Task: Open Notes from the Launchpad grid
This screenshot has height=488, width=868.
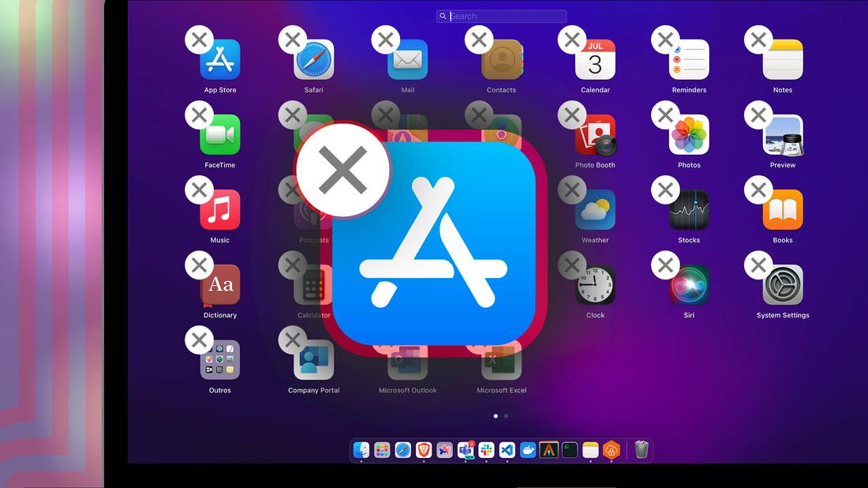Action: [783, 60]
